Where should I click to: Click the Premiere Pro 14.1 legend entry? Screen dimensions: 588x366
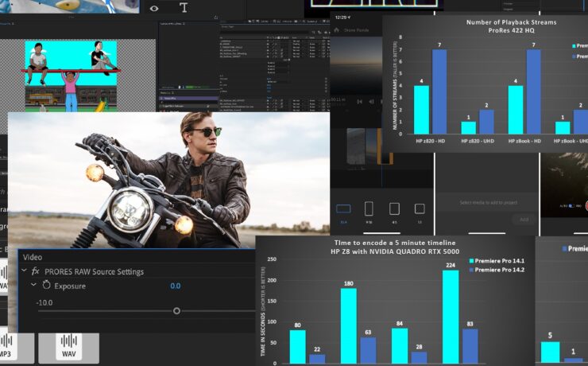497,260
